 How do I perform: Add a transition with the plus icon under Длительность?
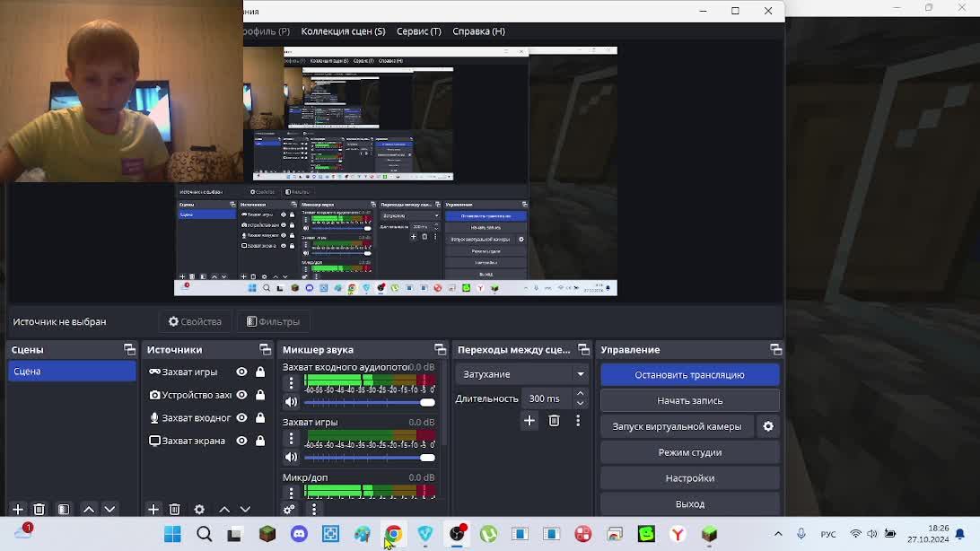(x=529, y=421)
